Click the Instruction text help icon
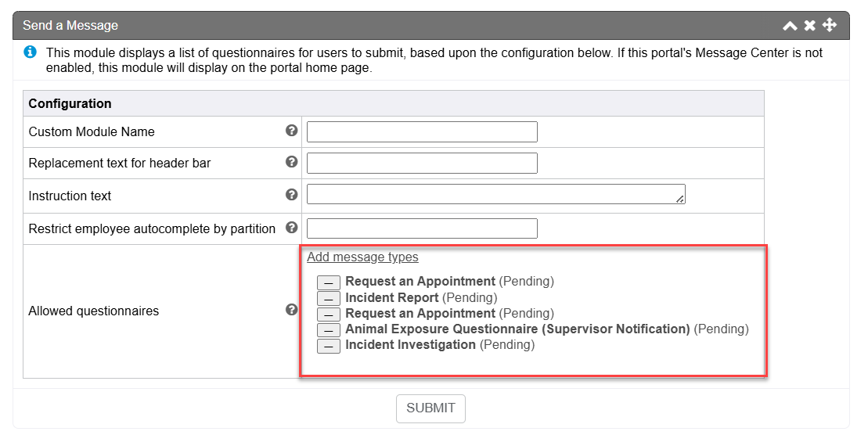Image resolution: width=868 pixels, height=435 pixels. point(292,195)
